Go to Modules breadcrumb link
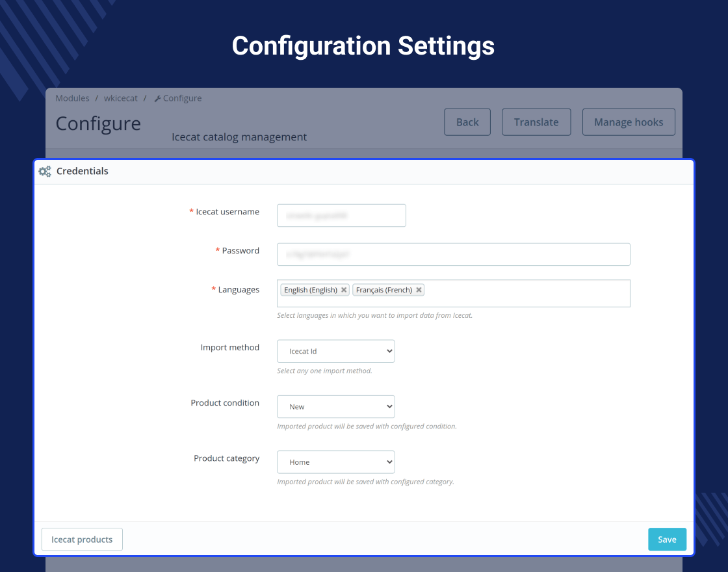This screenshot has height=572, width=728. [x=72, y=98]
